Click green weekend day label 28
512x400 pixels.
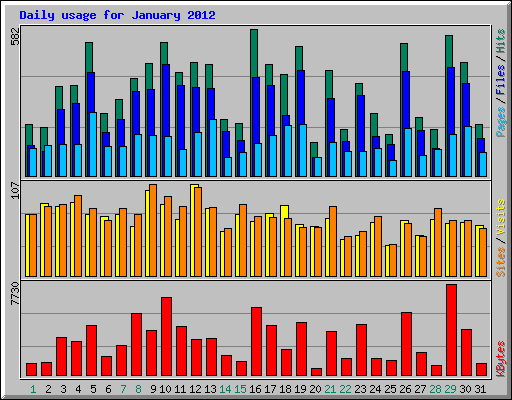pyautogui.click(x=435, y=389)
